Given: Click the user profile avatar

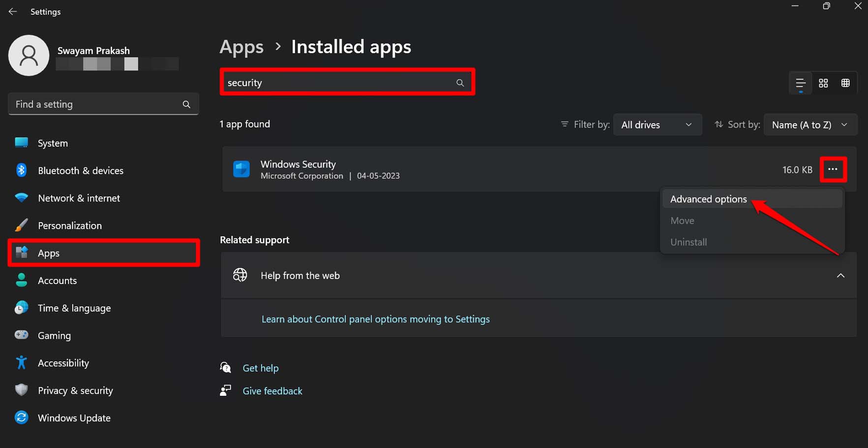Looking at the screenshot, I should 29,56.
